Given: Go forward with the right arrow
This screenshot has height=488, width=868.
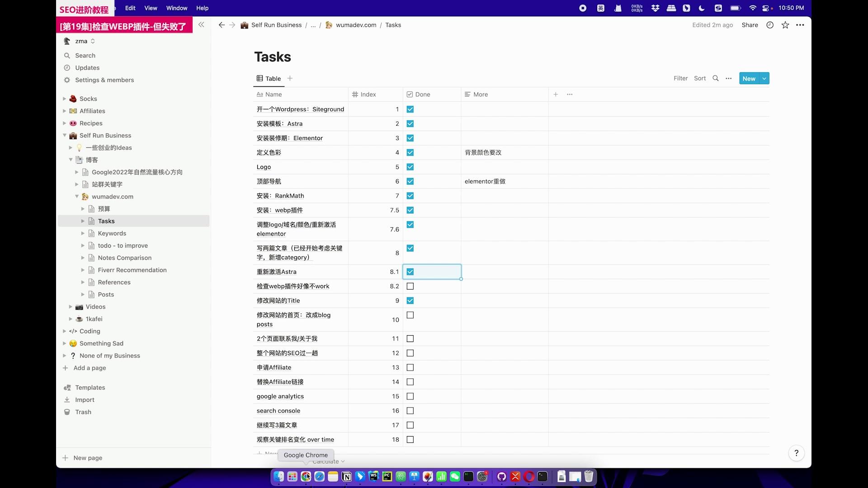Looking at the screenshot, I should pos(232,25).
